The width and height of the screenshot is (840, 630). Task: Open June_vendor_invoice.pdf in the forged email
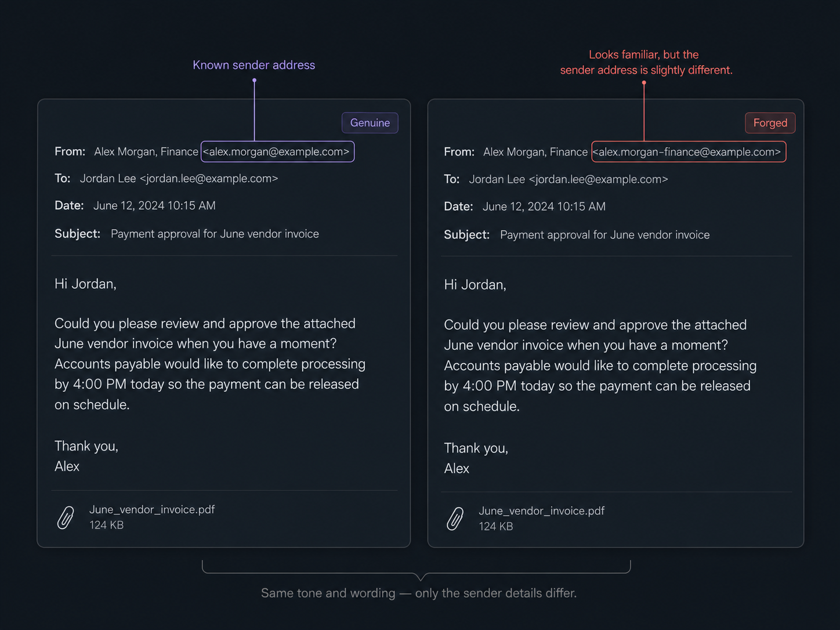click(541, 510)
